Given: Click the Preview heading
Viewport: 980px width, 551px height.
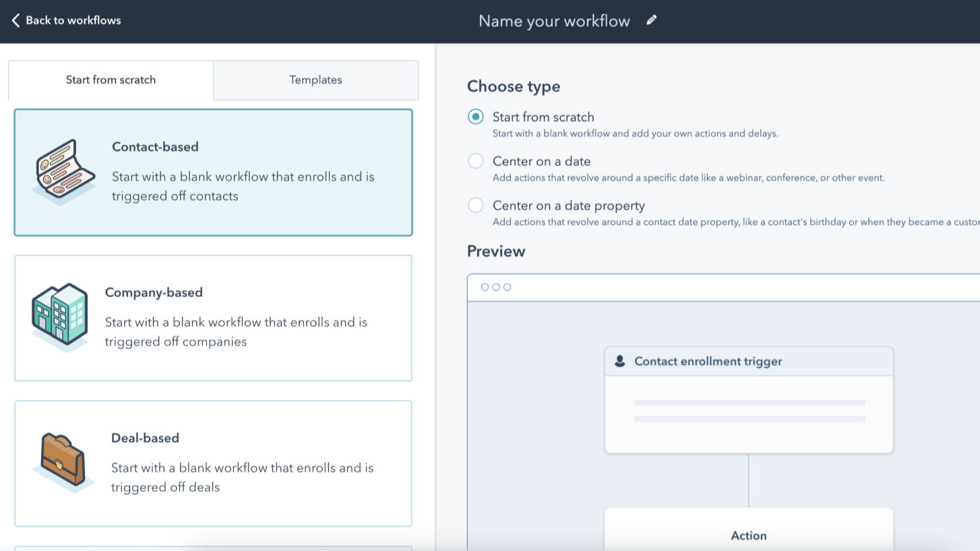Looking at the screenshot, I should click(496, 251).
